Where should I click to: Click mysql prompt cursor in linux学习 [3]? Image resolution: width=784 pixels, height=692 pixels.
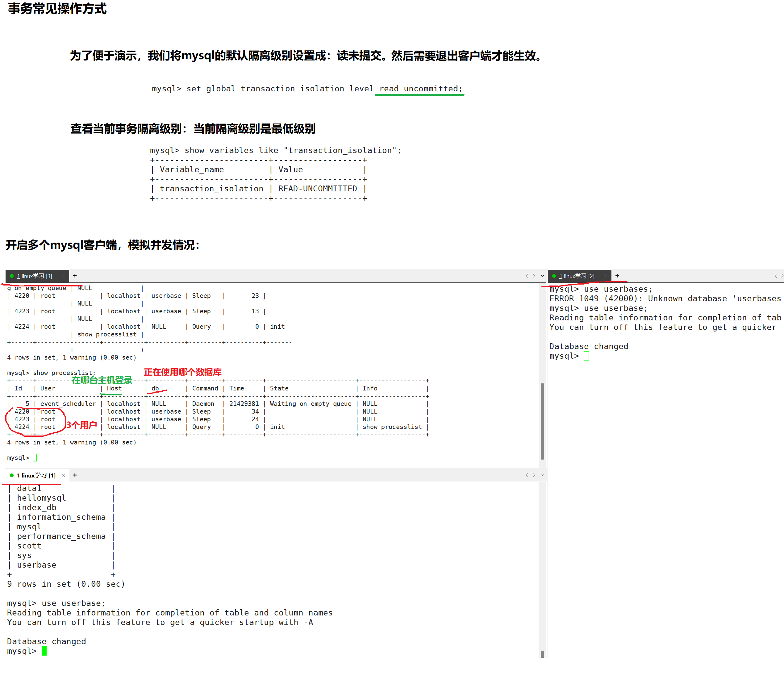click(x=35, y=458)
